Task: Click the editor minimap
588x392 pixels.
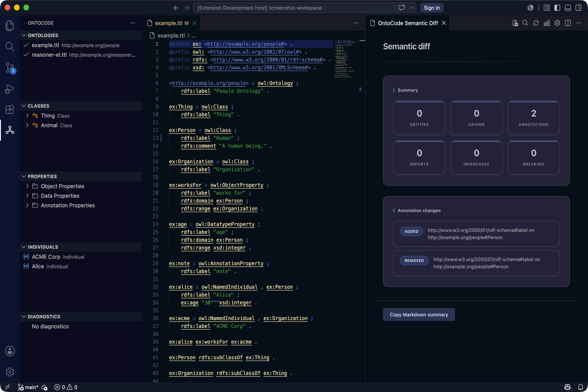Action: (346, 59)
